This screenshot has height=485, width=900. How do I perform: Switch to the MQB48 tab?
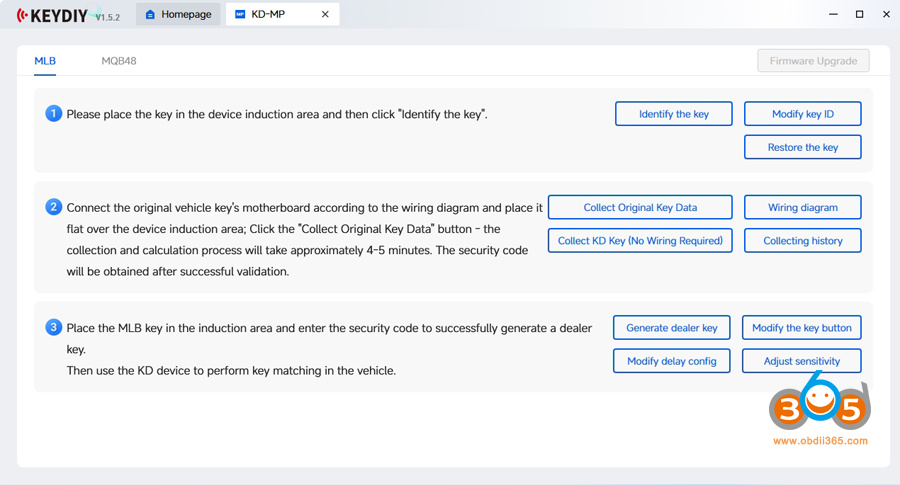(x=119, y=61)
